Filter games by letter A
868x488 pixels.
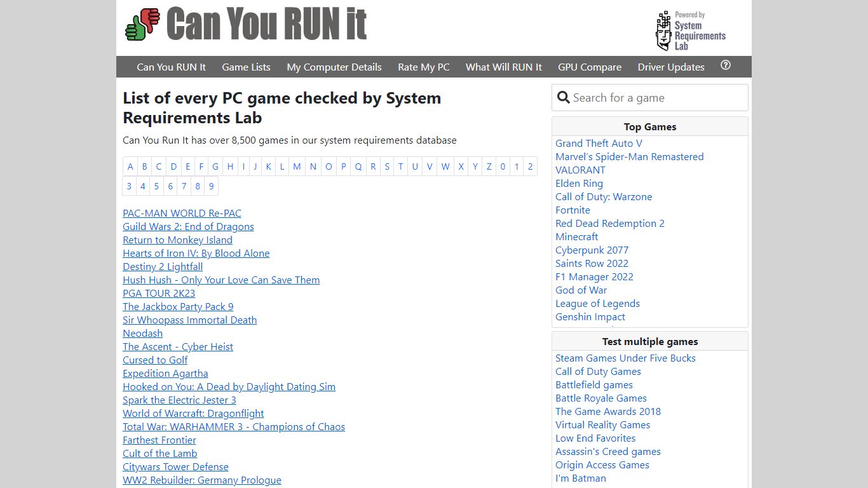[x=130, y=166]
